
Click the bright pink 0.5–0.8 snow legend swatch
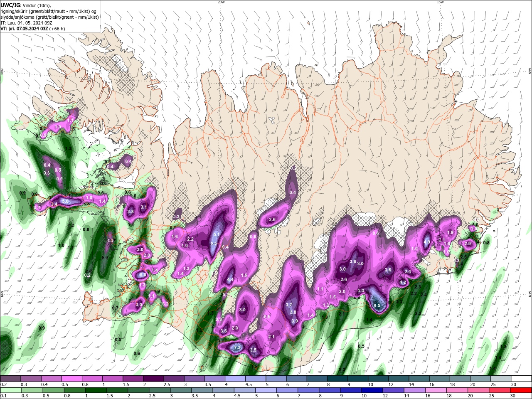tap(71, 379)
